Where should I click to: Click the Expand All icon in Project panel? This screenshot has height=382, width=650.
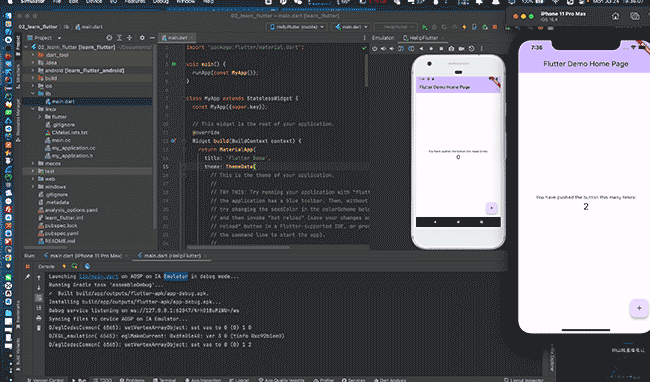(119, 38)
